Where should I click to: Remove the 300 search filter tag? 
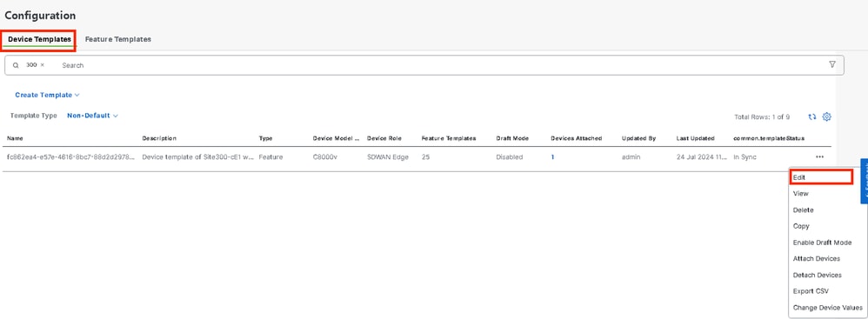pyautogui.click(x=43, y=64)
